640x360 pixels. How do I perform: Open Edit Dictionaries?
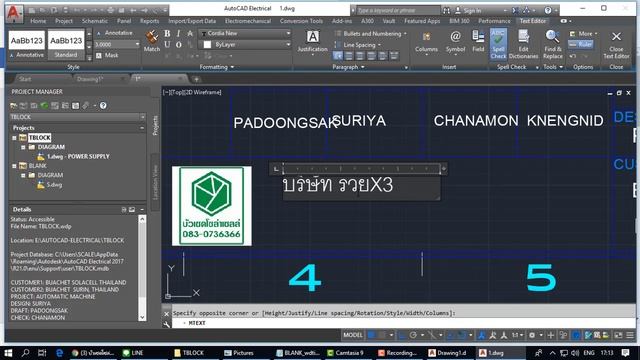point(523,44)
